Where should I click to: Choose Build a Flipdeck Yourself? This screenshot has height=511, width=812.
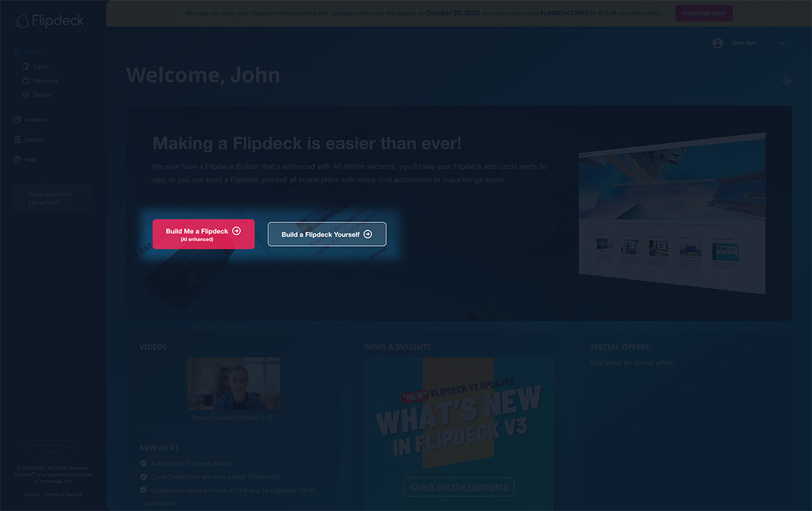pyautogui.click(x=327, y=233)
